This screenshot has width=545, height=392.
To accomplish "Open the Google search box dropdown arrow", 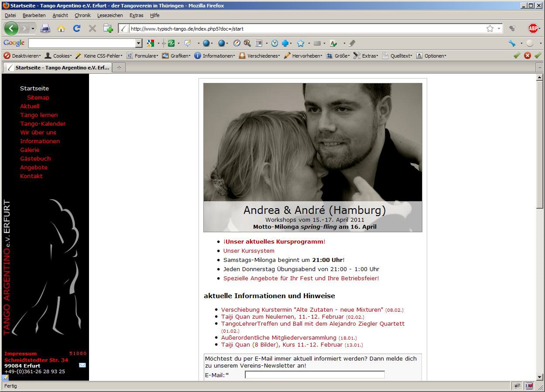I will 139,43.
